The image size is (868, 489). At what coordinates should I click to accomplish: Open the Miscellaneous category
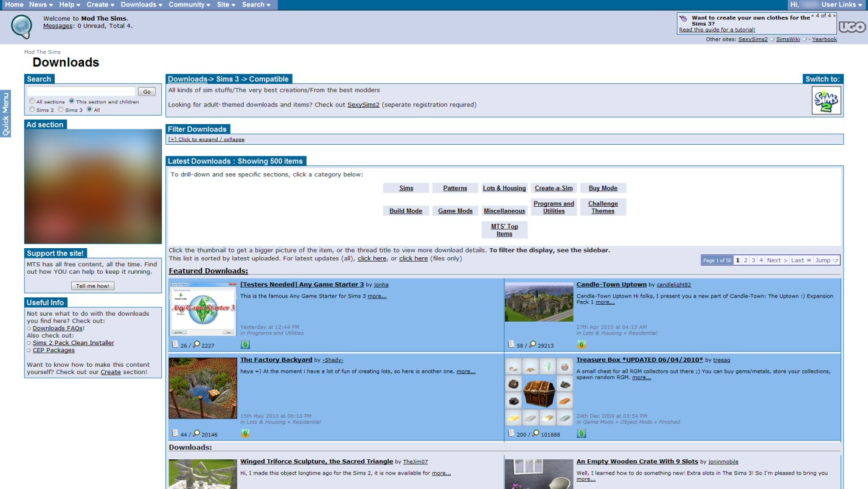tap(504, 211)
